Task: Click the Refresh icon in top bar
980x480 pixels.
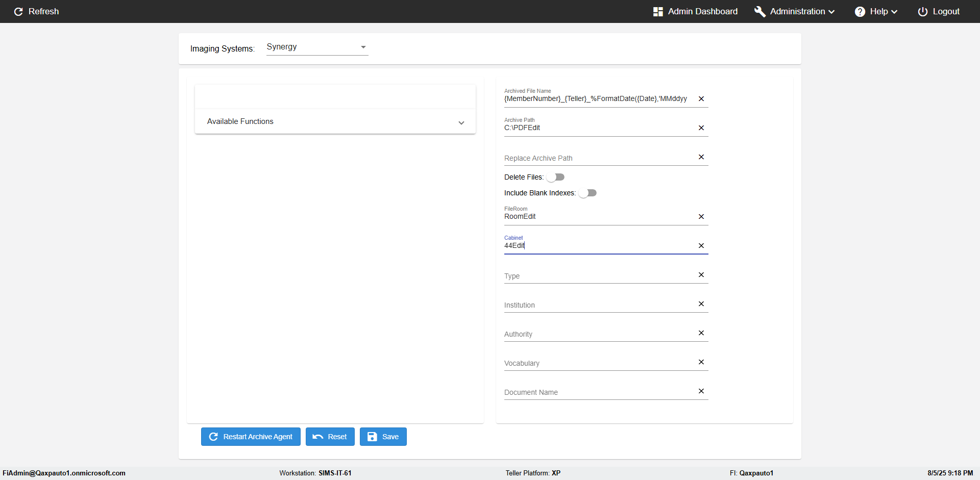Action: pyautogui.click(x=18, y=11)
